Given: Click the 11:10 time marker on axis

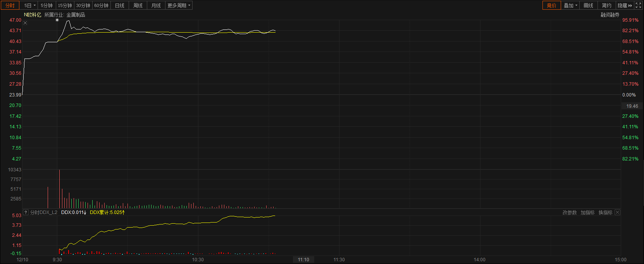Looking at the screenshot, I should [303, 260].
